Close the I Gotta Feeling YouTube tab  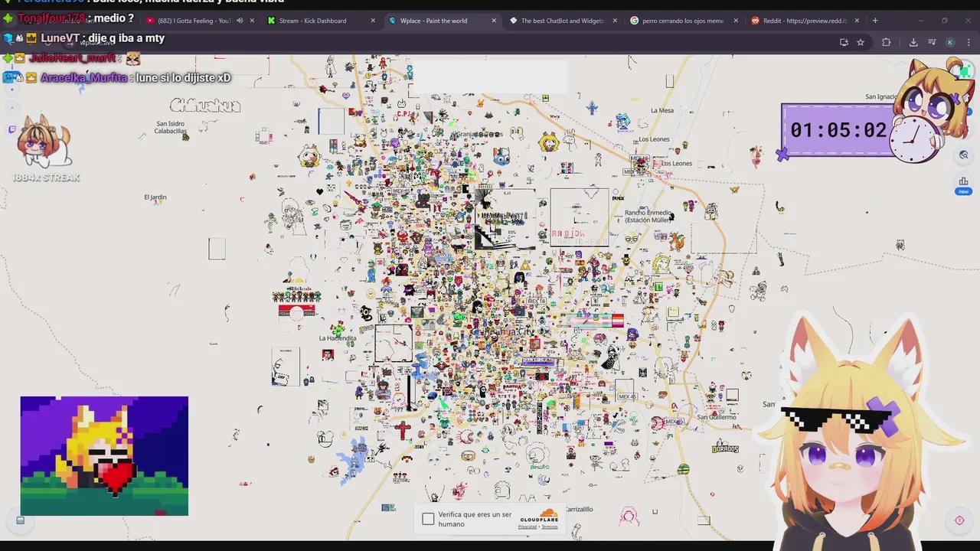pos(252,21)
